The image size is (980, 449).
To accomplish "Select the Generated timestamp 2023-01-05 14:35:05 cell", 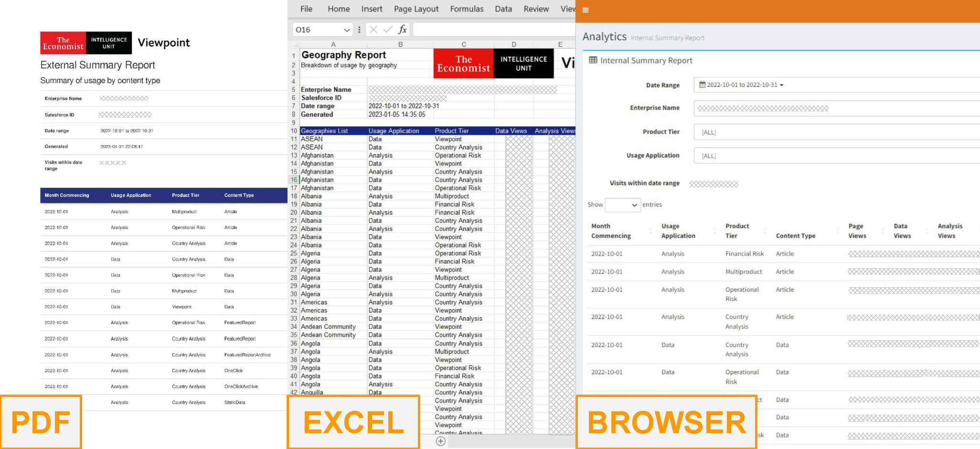I will 400,115.
